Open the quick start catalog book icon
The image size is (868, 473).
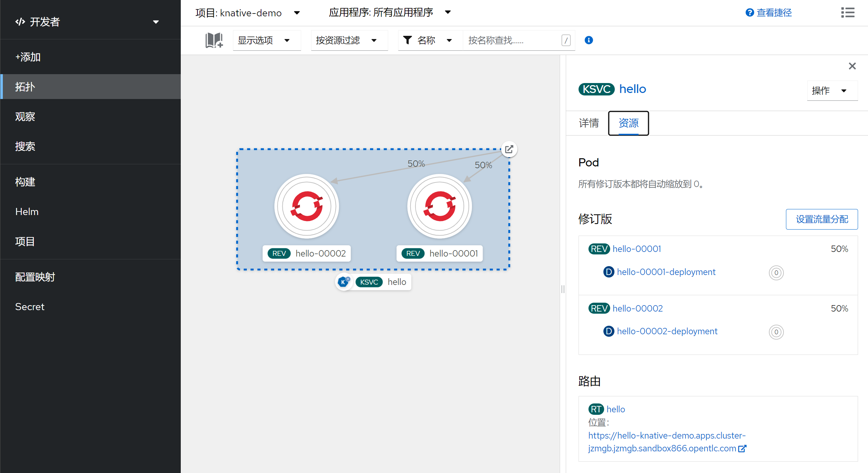tap(214, 40)
